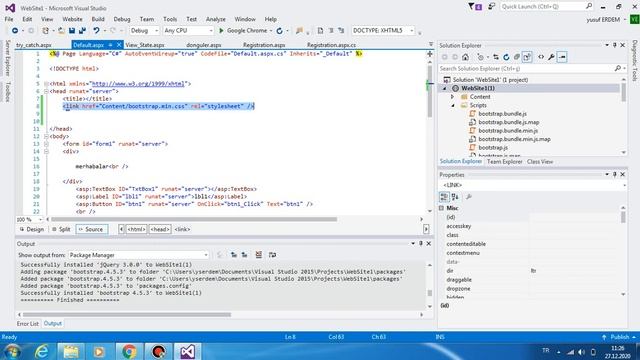Image resolution: width=640 pixels, height=360 pixels.
Task: Click the Refresh icon in Solution Explorer toolbar
Action: [506, 57]
